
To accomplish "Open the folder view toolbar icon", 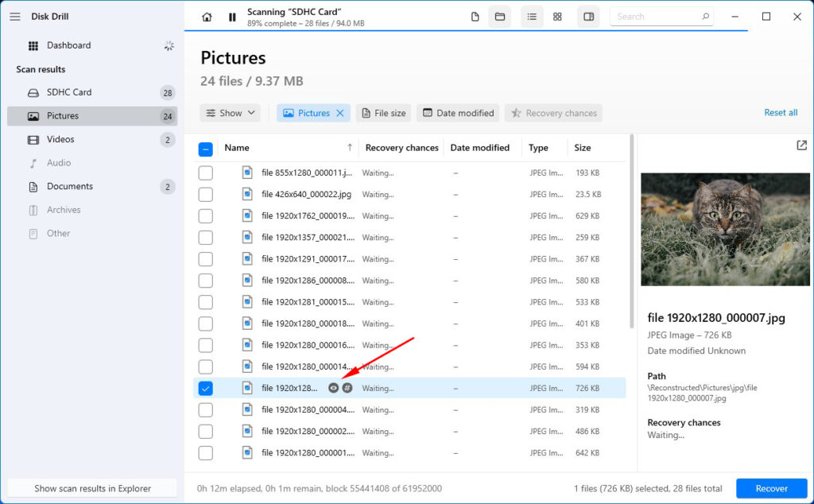I will click(x=500, y=16).
